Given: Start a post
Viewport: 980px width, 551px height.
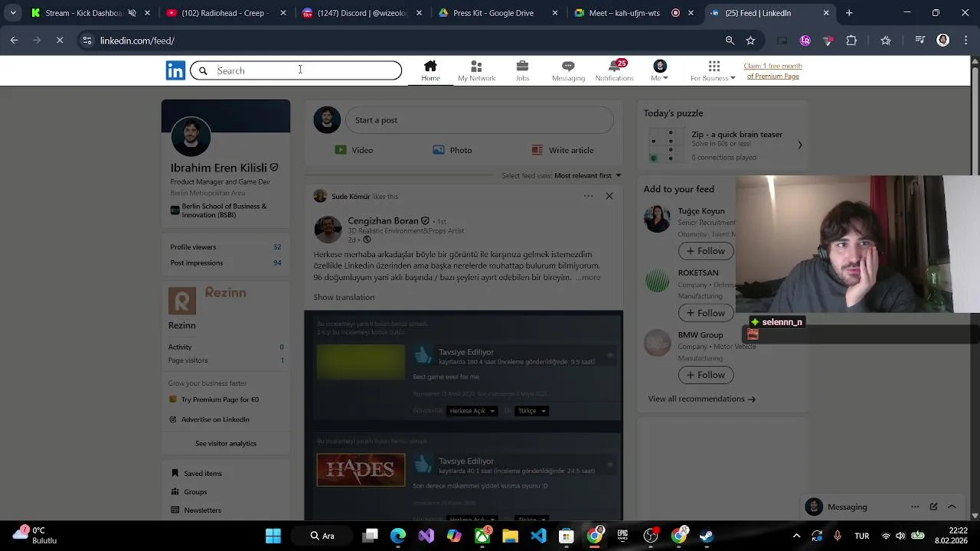Looking at the screenshot, I should pyautogui.click(x=479, y=120).
